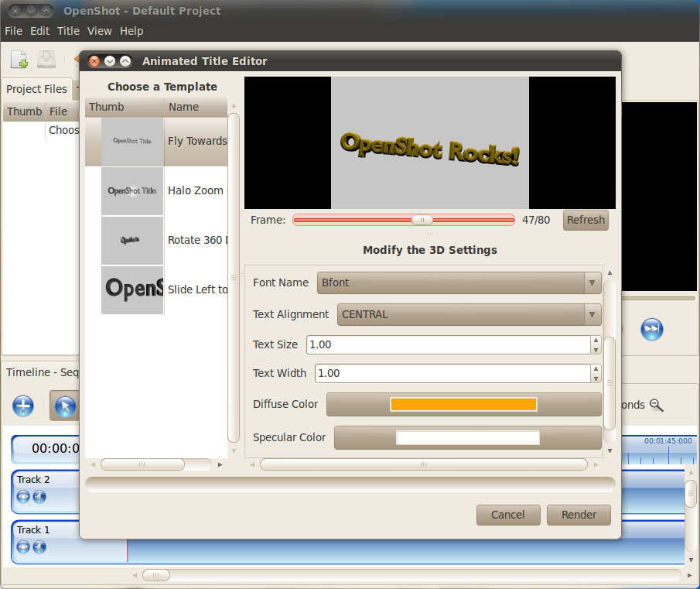Click the Import Files toolbar icon

tap(19, 60)
